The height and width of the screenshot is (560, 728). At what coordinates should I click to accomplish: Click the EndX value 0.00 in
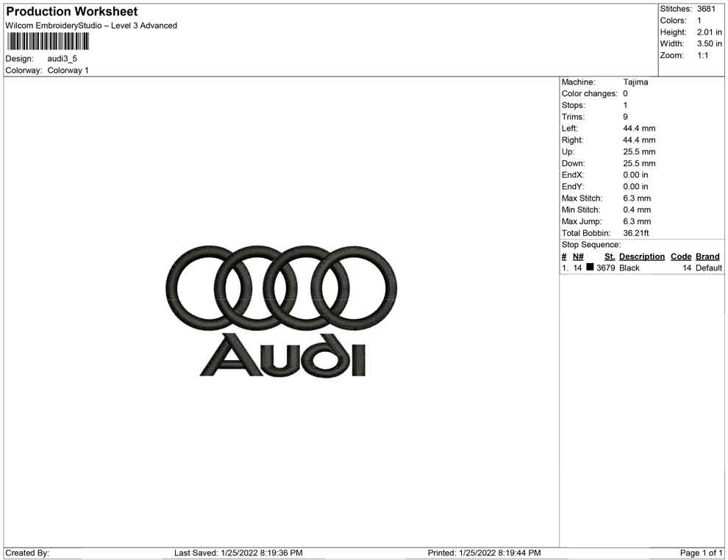coord(635,175)
